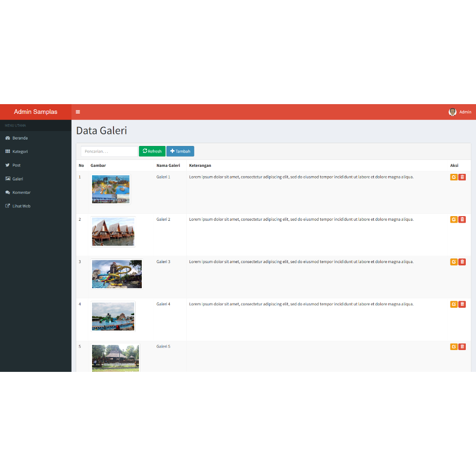476x476 pixels.
Task: Focus the Pencarian search field
Action: (109, 152)
